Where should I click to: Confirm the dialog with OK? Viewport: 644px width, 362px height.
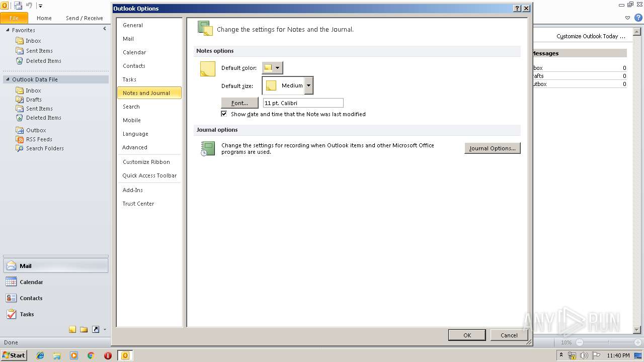coord(467,335)
